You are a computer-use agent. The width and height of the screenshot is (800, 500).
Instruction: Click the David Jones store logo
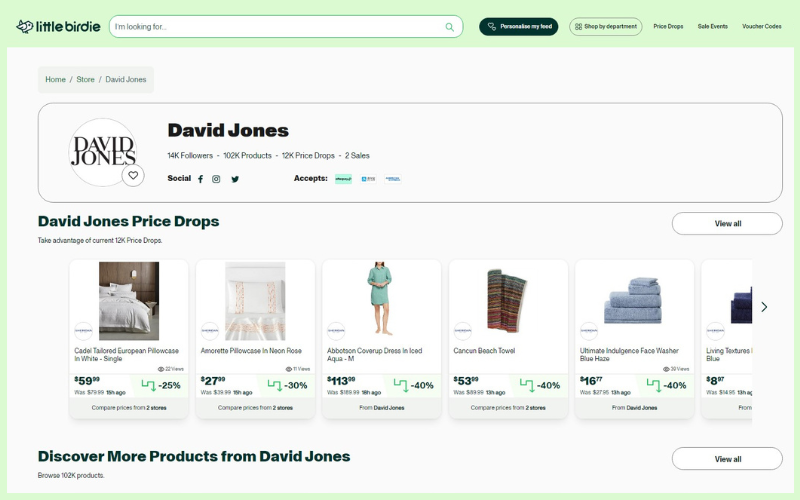tap(104, 152)
